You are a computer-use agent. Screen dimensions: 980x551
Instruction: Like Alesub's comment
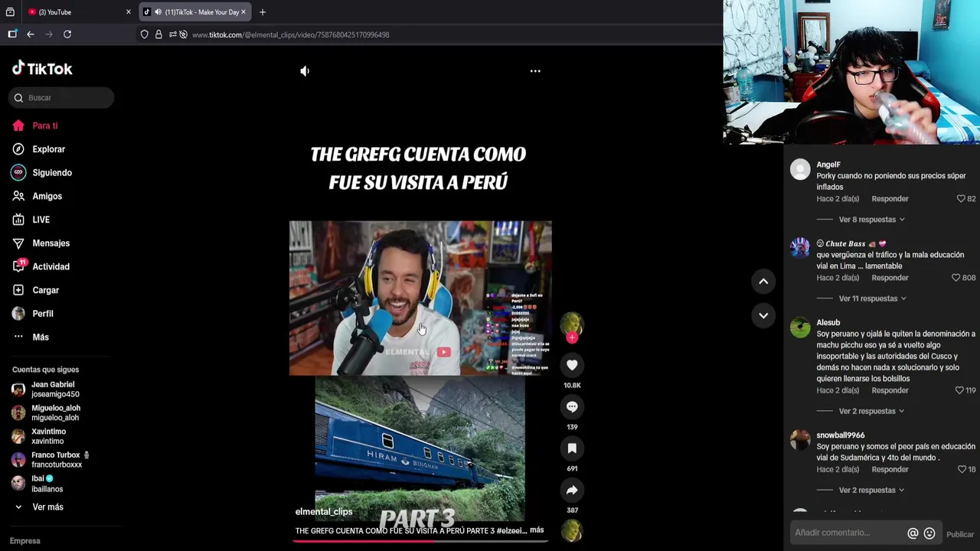click(x=959, y=390)
